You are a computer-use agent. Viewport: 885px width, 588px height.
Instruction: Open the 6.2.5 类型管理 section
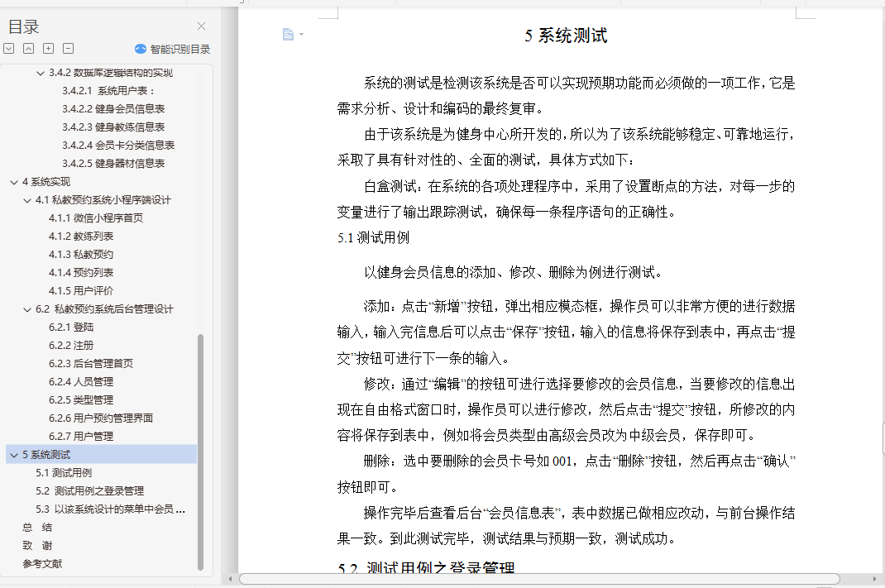81,400
